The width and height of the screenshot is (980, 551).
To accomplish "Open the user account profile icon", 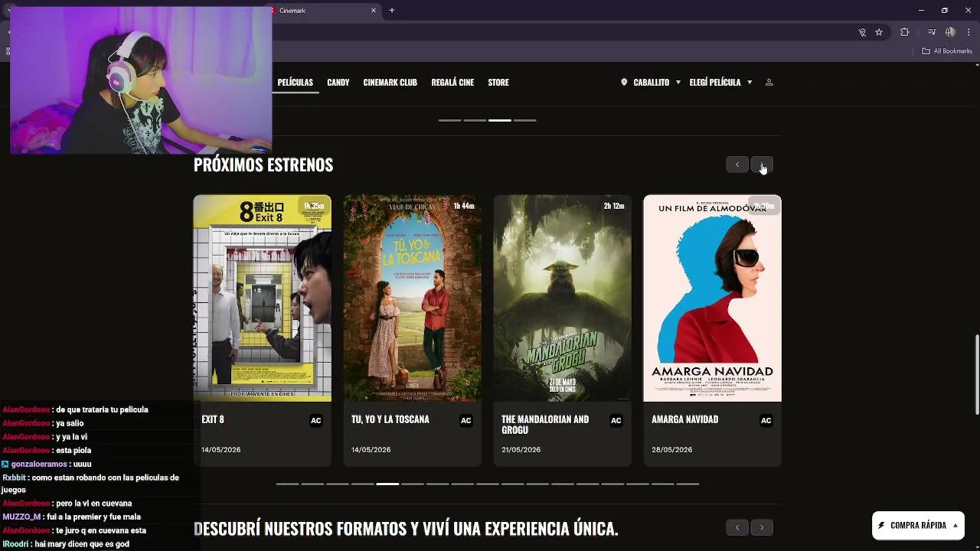I will pyautogui.click(x=769, y=82).
